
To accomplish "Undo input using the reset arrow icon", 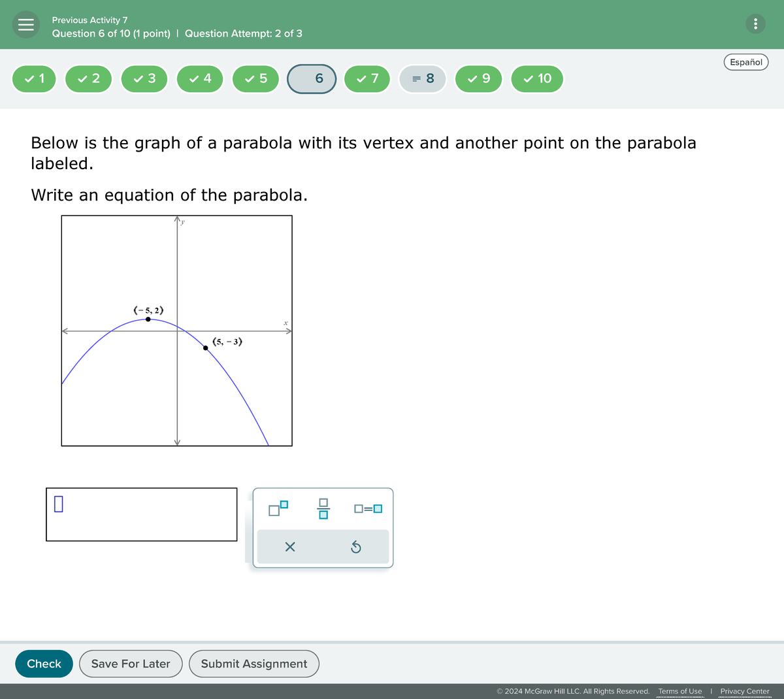I will (356, 547).
